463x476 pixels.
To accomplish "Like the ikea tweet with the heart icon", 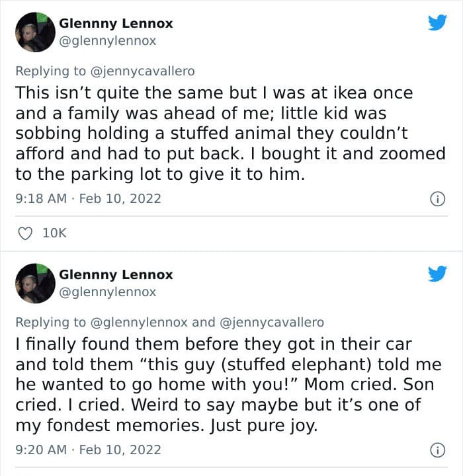I will [24, 233].
